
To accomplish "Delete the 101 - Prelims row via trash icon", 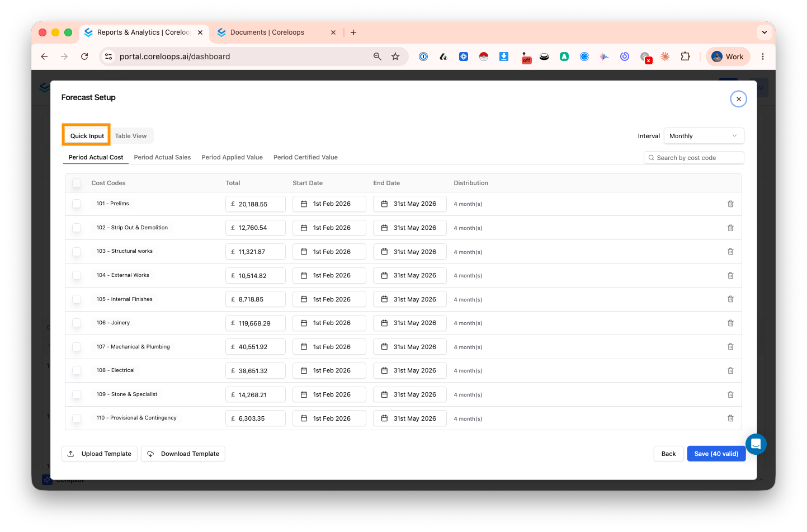I will [730, 204].
